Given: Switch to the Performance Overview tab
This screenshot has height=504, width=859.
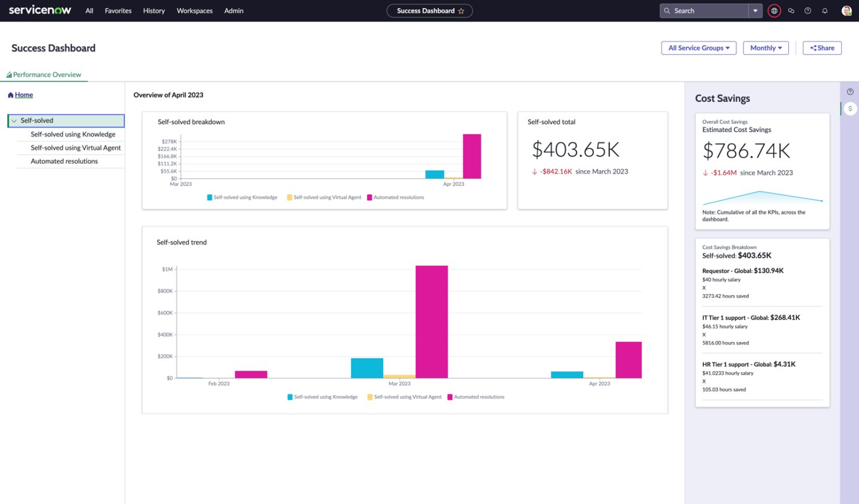Looking at the screenshot, I should tap(44, 74).
